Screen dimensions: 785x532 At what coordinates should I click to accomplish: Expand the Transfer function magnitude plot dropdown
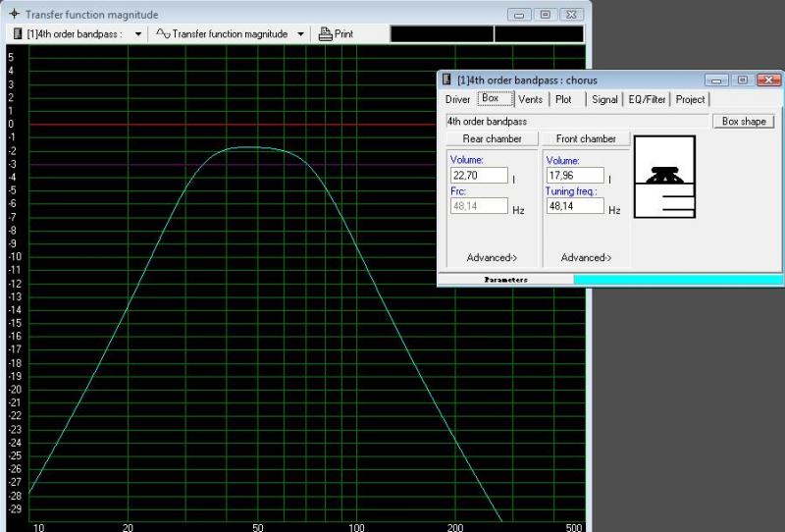point(299,33)
